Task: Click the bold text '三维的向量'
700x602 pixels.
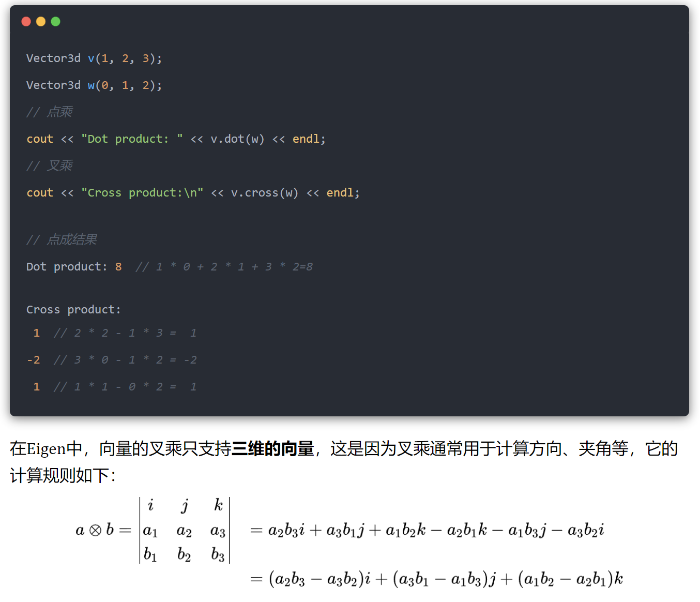Action: click(x=273, y=448)
